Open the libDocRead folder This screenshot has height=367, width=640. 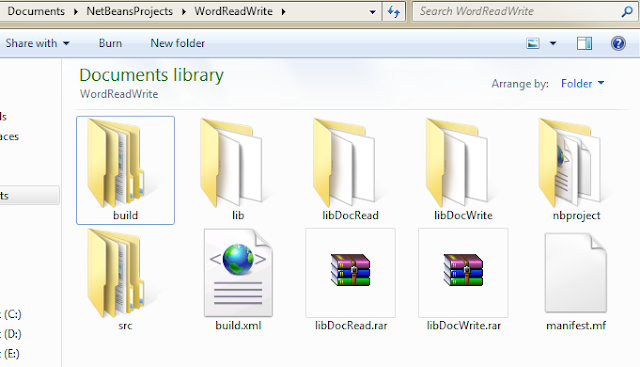[x=351, y=170]
